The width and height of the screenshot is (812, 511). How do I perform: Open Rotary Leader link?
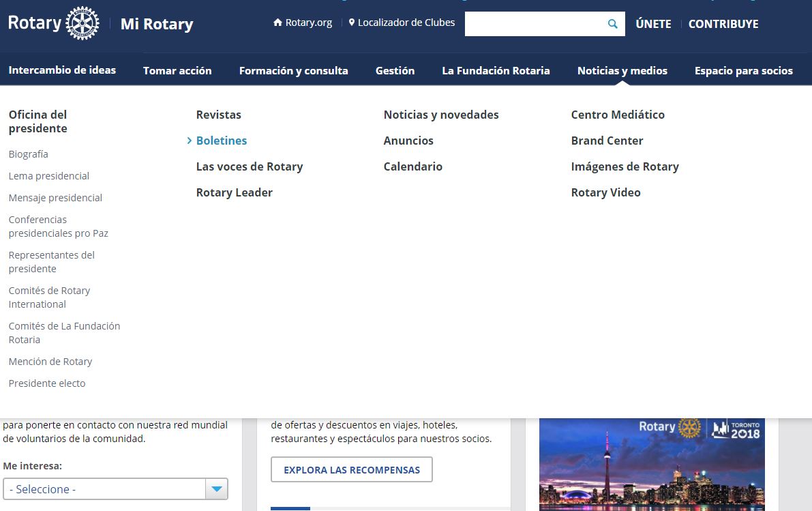[x=234, y=192]
